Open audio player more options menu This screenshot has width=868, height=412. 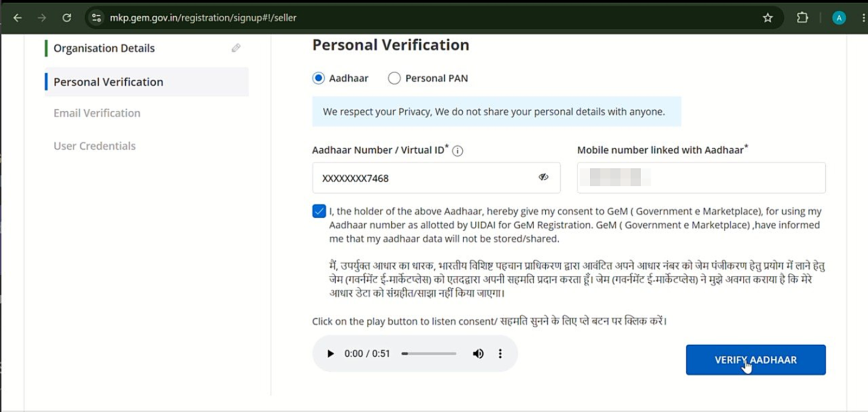tap(500, 354)
